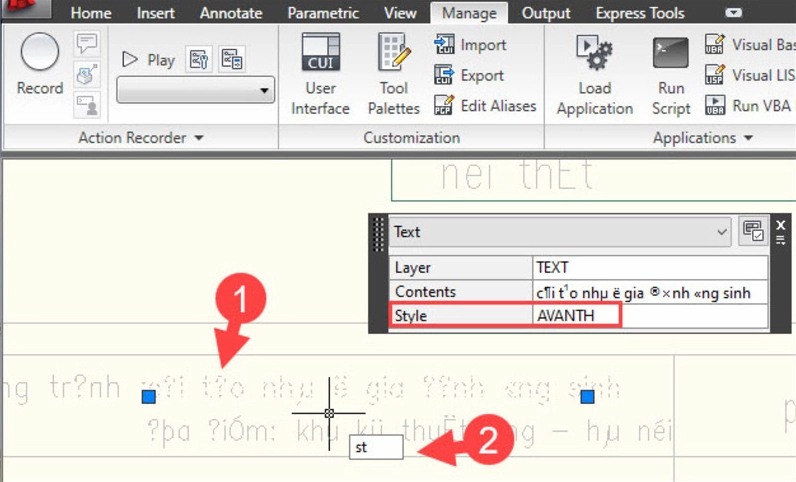796x482 pixels.
Task: Expand the Applications panel
Action: (703, 138)
